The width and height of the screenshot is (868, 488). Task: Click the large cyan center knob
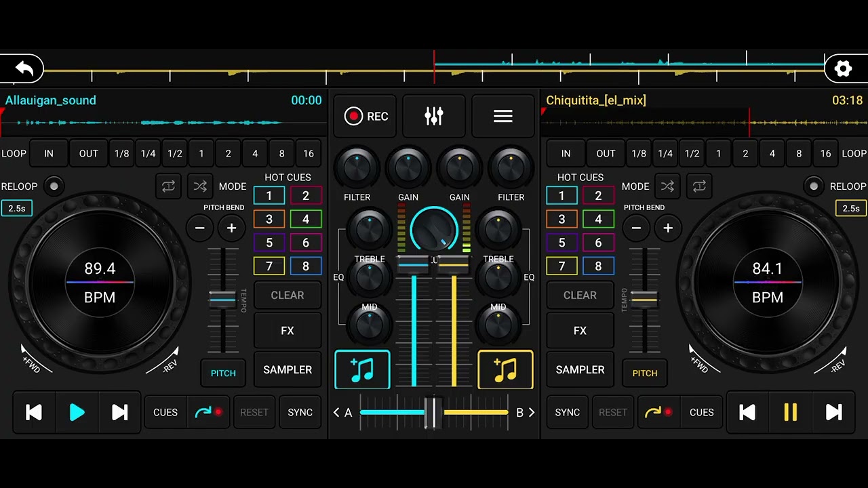(x=434, y=230)
